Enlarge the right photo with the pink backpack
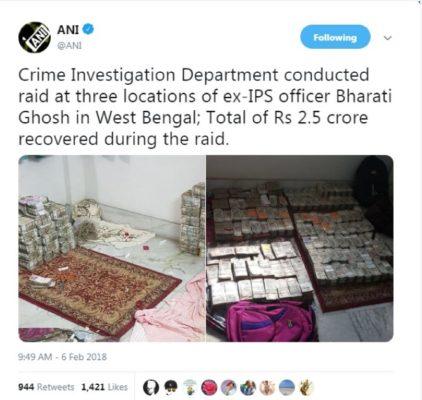Screen dimensions: 422x400 coord(300,249)
